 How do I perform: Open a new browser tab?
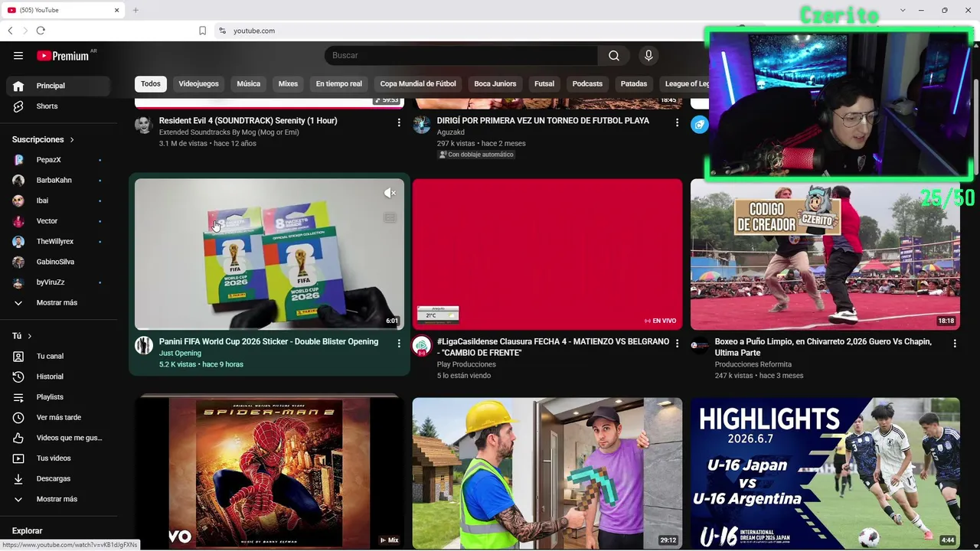coord(136,10)
